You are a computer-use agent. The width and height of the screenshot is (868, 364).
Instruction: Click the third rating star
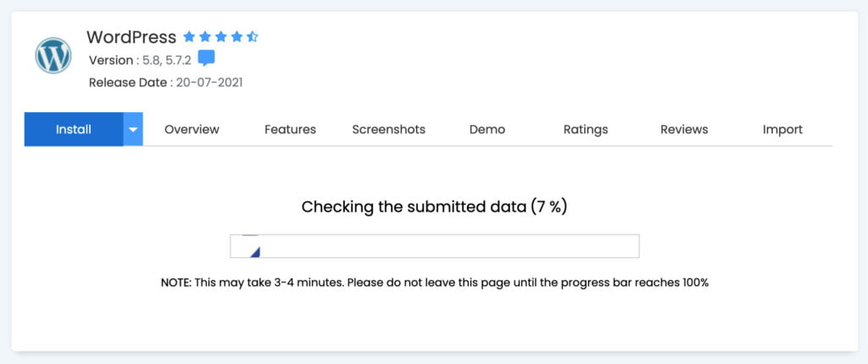coord(221,36)
